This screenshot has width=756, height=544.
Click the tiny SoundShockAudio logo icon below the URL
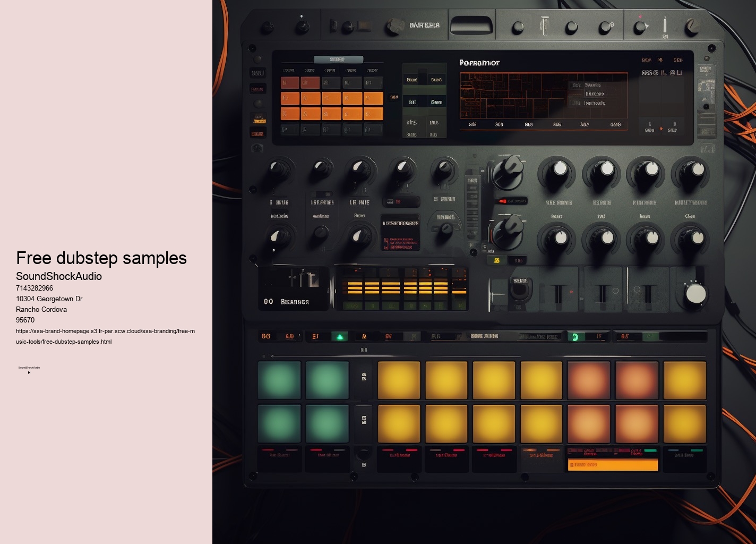click(29, 370)
